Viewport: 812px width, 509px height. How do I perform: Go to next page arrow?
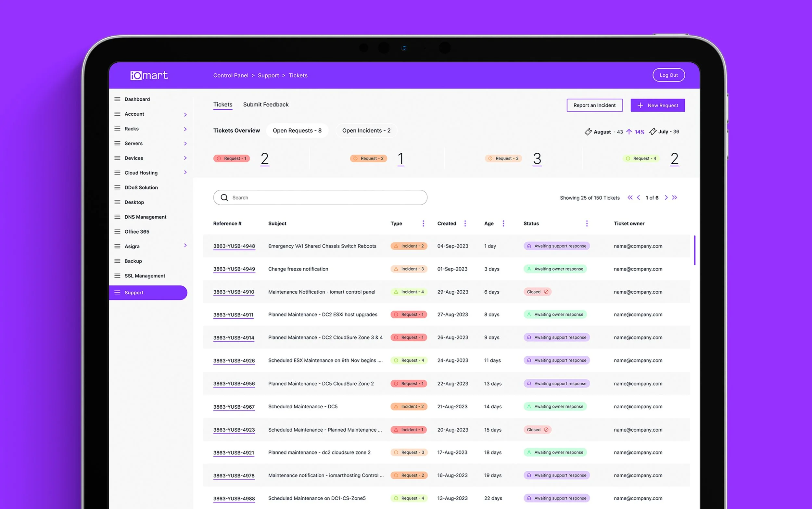pyautogui.click(x=666, y=197)
